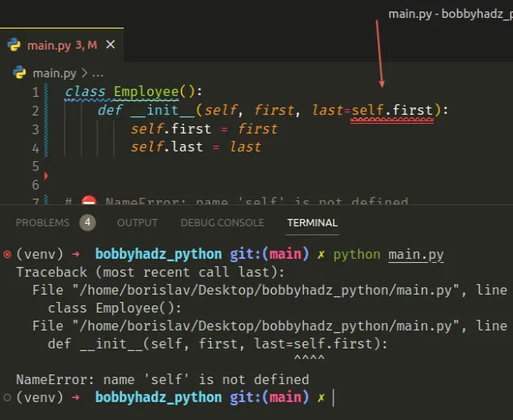Click the Python icon on main.py tab
The height and width of the screenshot is (420, 513).
click(x=15, y=45)
